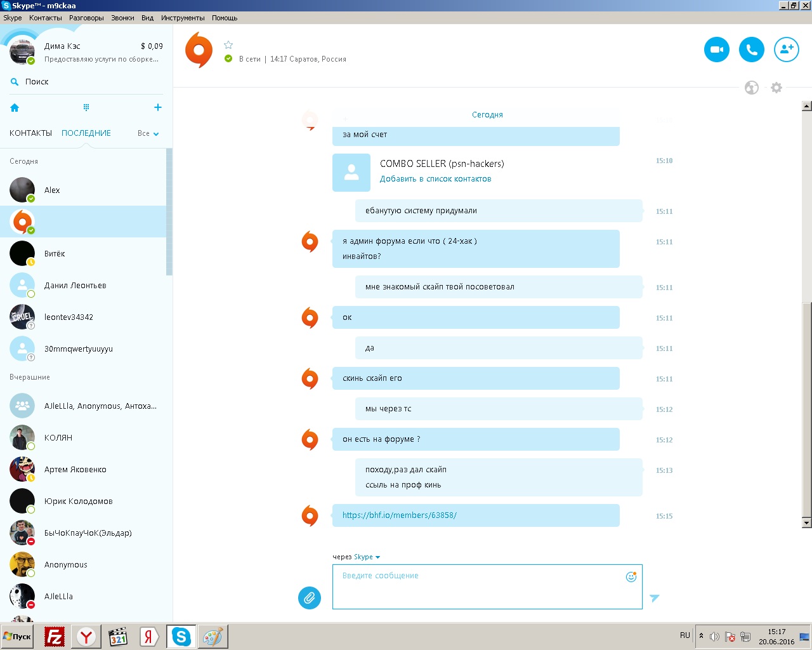Open the chat with КОЛЯН
The width and height of the screenshot is (812, 650).
(x=82, y=437)
